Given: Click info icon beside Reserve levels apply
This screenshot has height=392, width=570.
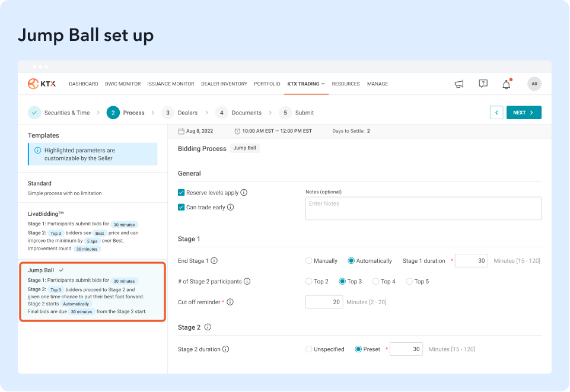Looking at the screenshot, I should 244,193.
